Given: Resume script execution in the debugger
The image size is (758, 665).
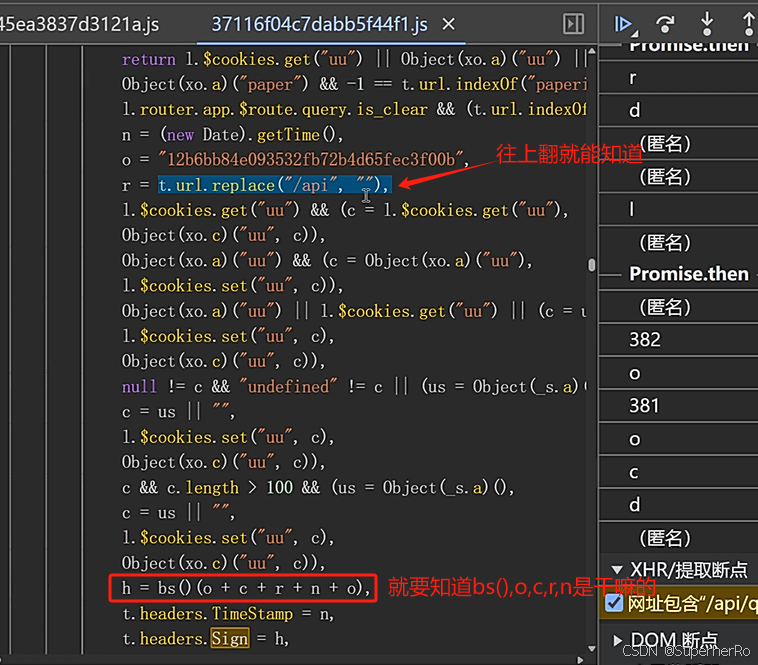Looking at the screenshot, I should 624,24.
